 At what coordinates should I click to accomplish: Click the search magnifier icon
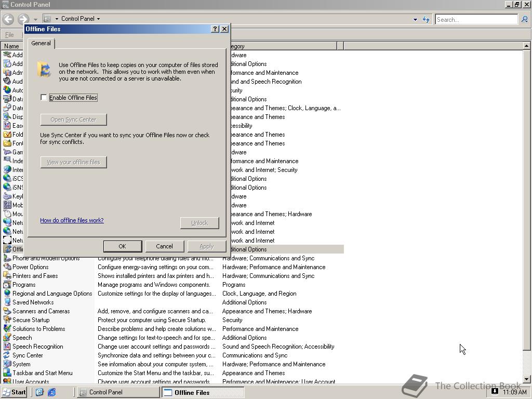(x=525, y=19)
